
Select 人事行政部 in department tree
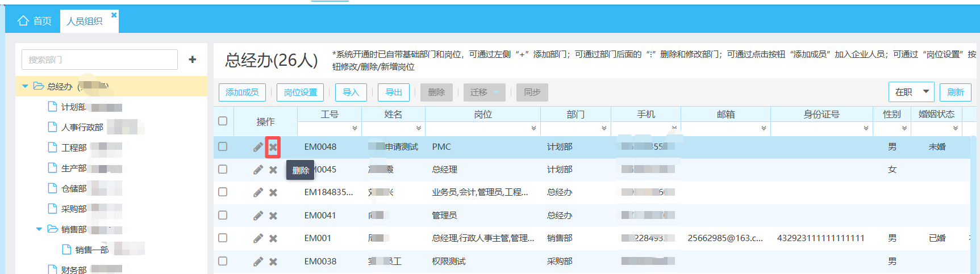tap(82, 127)
